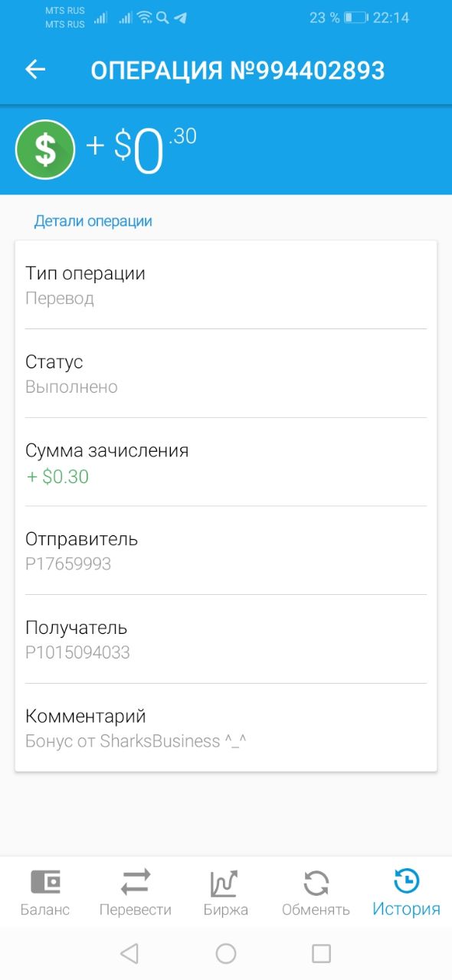Tap the green + $0.30 amount
Viewport: 452px width, 980px height.
coord(57,476)
